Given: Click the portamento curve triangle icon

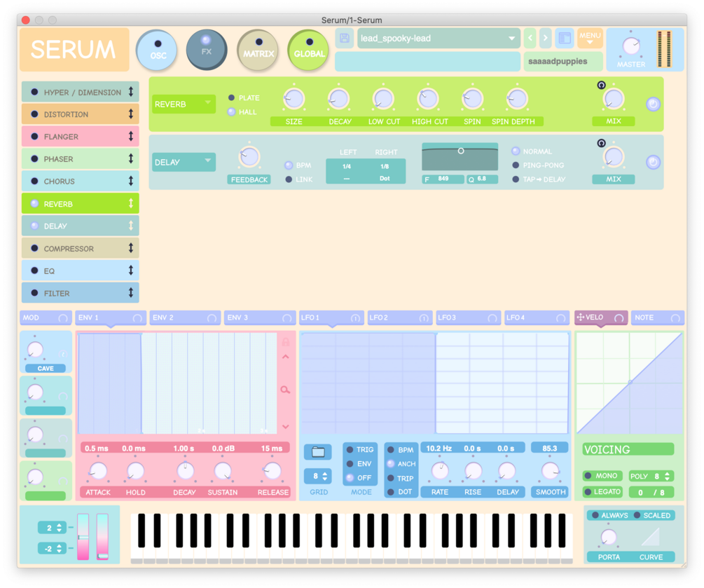Looking at the screenshot, I should [x=650, y=536].
